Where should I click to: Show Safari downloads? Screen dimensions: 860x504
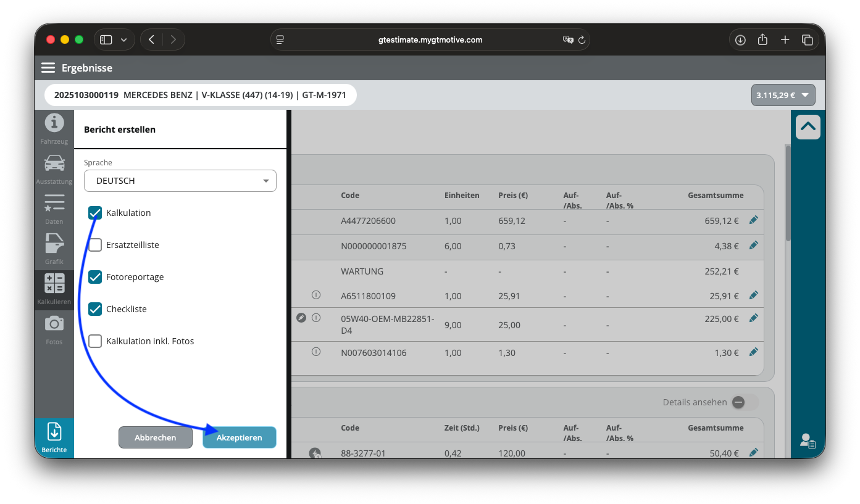[740, 39]
